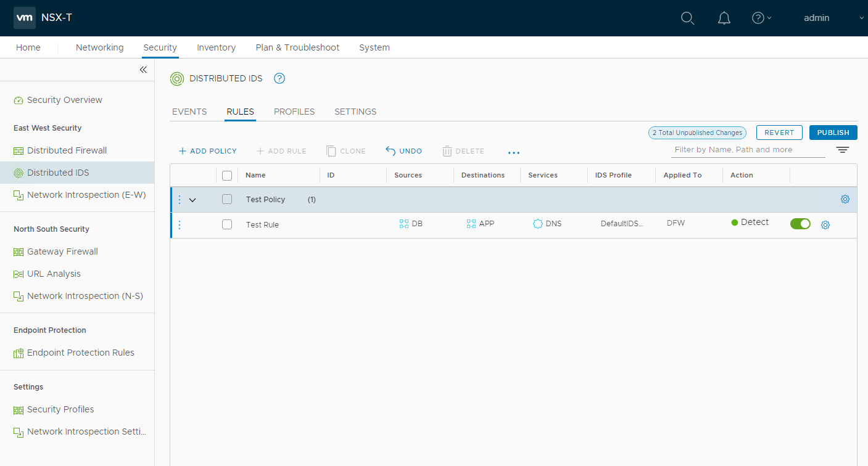Click the Test Rule name cell
The width and height of the screenshot is (868, 466).
pos(262,225)
